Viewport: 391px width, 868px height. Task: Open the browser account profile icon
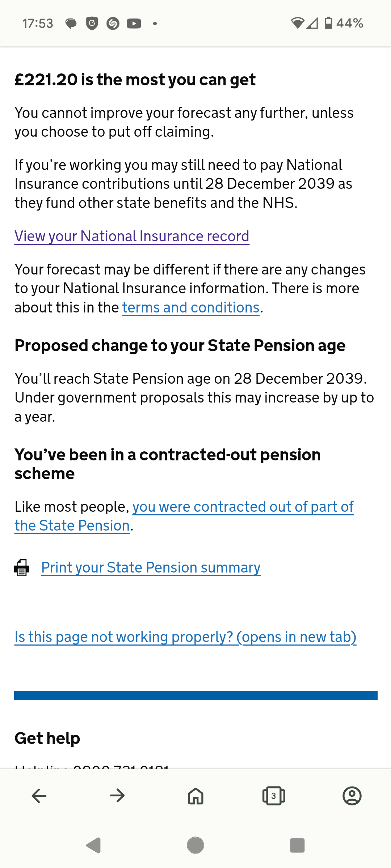click(352, 796)
